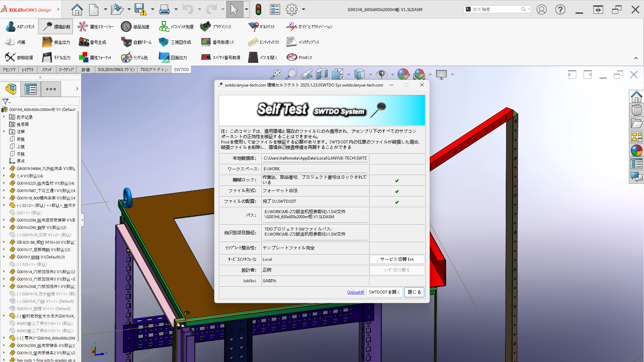Open the options gear dropdown arrow
Image resolution: width=644 pixels, height=362 pixels.
click(304, 9)
